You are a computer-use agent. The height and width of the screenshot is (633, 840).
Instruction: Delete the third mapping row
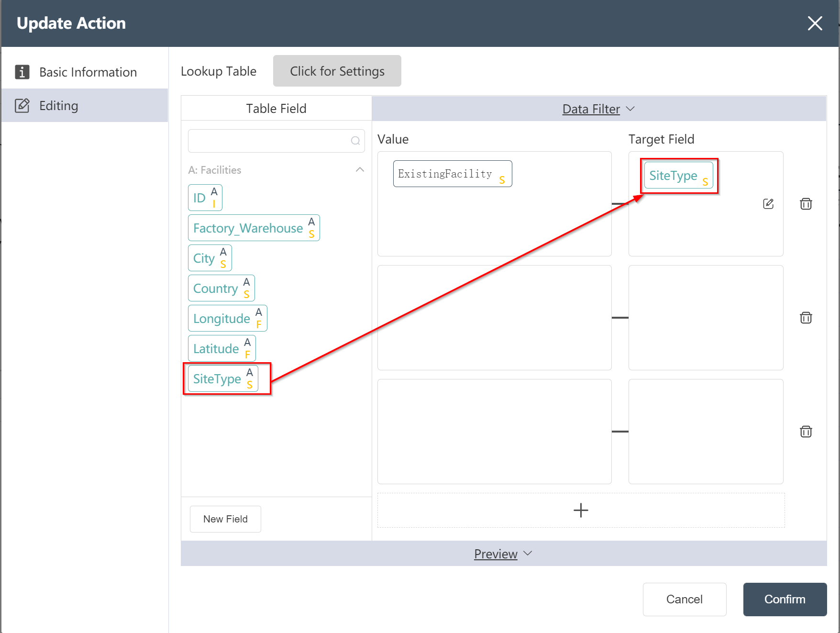(806, 432)
